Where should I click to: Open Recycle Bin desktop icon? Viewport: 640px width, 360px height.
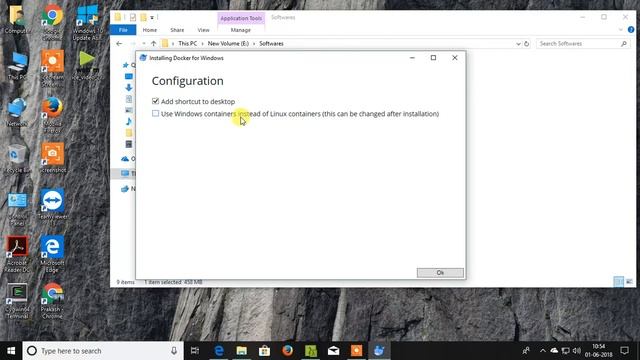coord(17,159)
